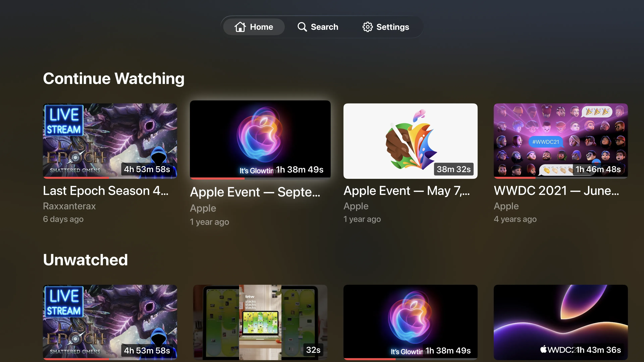Open the 32 second unwatched iPad video
This screenshot has width=644, height=362.
tap(260, 322)
